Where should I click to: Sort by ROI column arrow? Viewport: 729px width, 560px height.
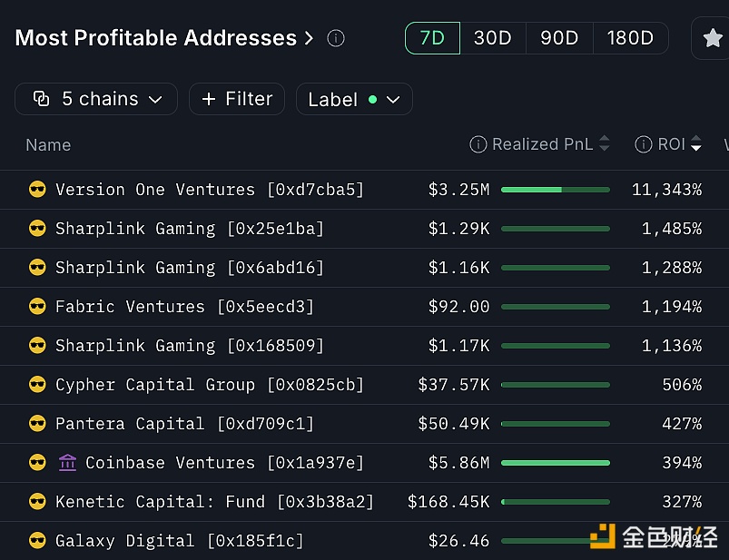point(696,144)
